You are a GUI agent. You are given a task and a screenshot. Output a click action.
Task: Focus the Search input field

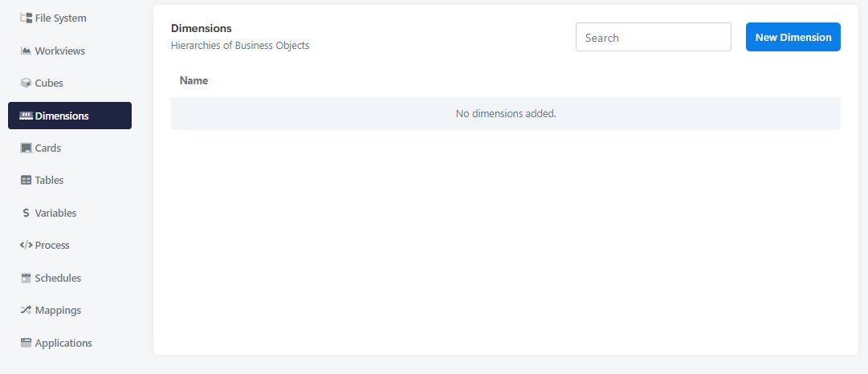tap(653, 37)
